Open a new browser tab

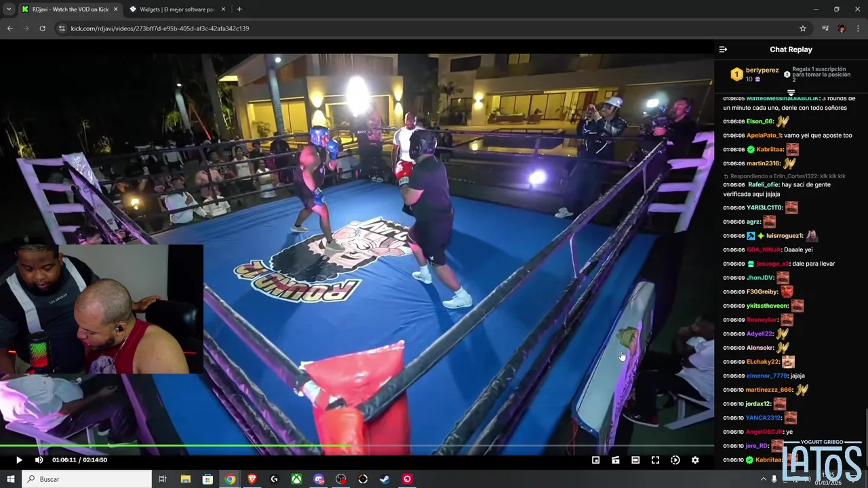tap(239, 9)
